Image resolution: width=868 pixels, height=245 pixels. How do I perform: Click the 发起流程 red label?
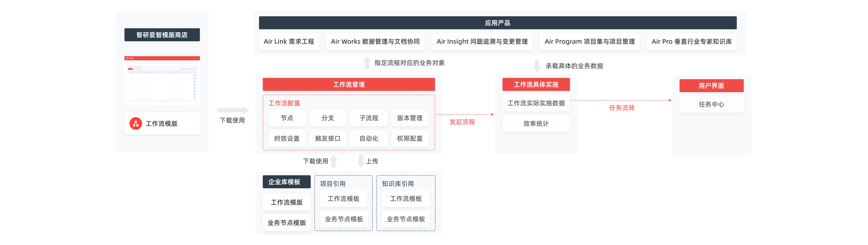[462, 122]
